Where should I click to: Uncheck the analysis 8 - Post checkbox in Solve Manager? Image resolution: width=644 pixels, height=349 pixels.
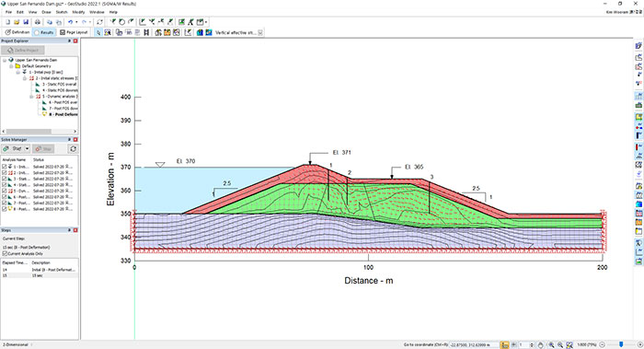[x=5, y=209]
